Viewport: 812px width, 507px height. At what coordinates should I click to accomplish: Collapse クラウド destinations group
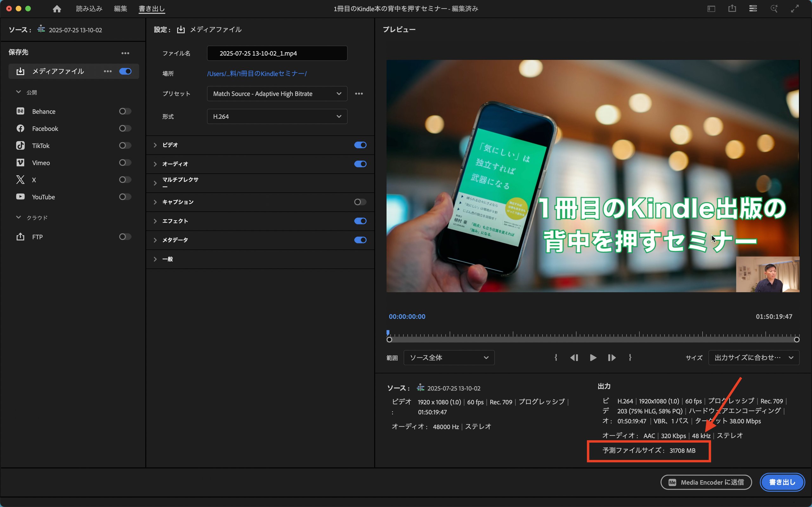(18, 217)
